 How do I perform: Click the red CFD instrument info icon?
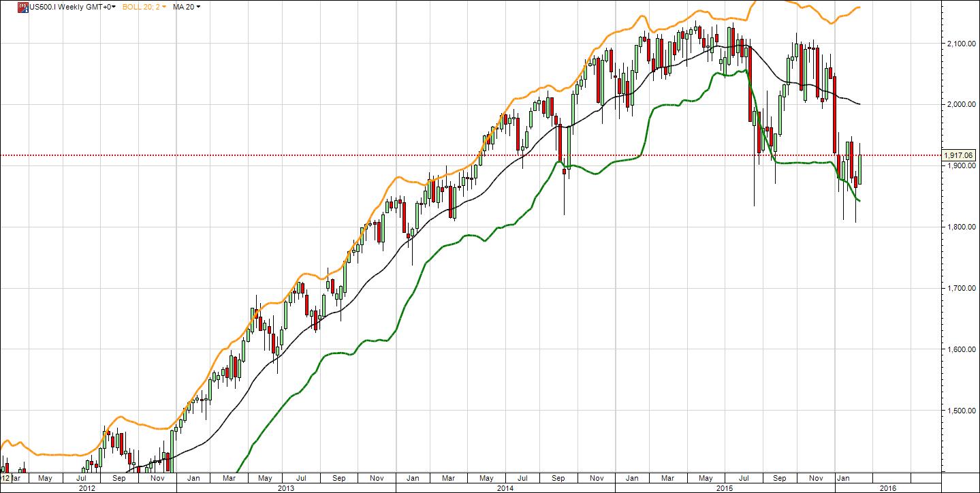[22, 6]
